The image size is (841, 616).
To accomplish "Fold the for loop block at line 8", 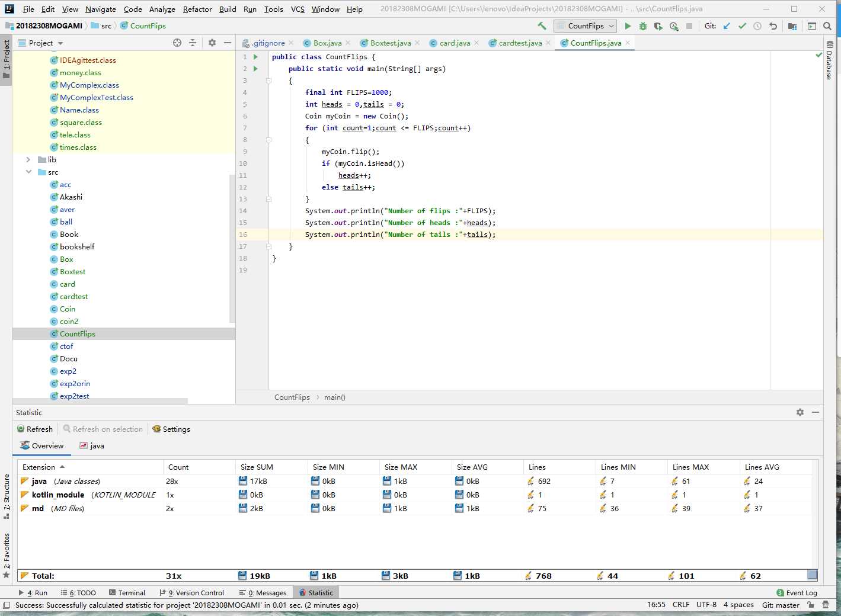I will pos(268,140).
